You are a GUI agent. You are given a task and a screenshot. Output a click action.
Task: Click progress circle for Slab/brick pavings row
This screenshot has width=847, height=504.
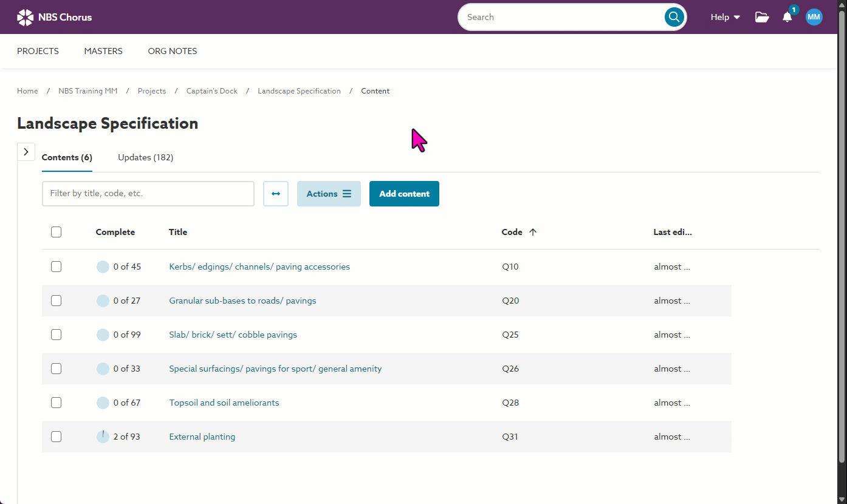coord(103,335)
